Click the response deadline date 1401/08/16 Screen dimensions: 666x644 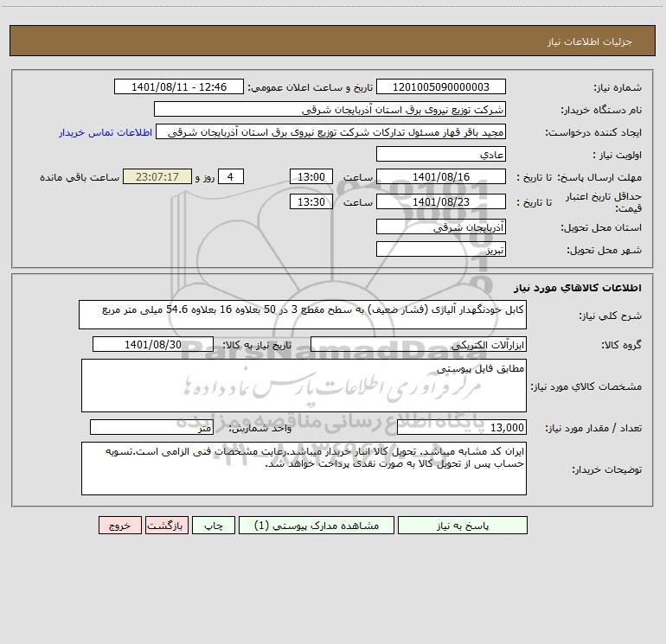click(441, 176)
